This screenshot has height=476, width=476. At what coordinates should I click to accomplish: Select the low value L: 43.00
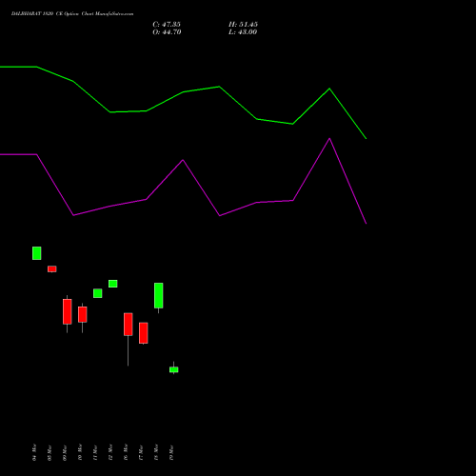click(243, 32)
